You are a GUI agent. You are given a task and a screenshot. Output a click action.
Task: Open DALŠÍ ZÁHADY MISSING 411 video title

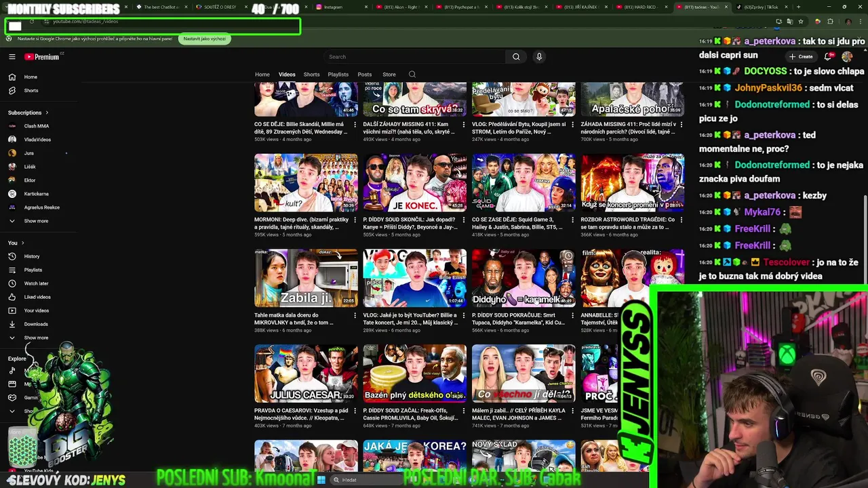point(410,128)
